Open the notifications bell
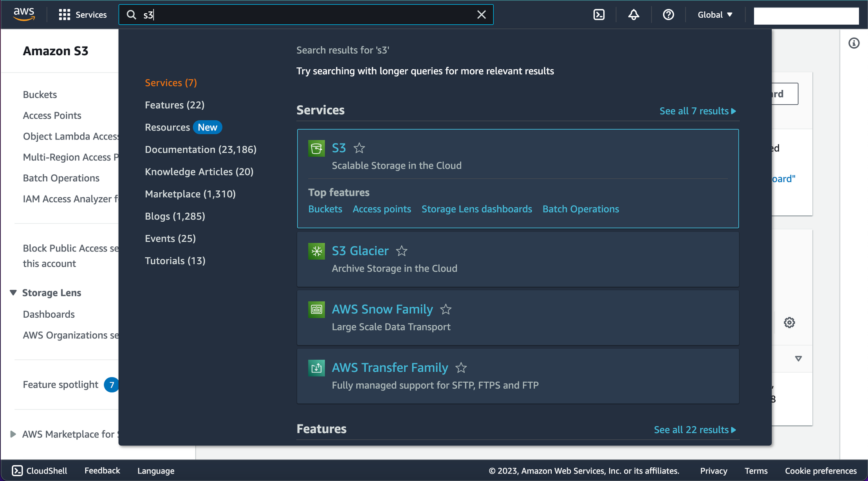This screenshot has width=868, height=481. pos(633,15)
